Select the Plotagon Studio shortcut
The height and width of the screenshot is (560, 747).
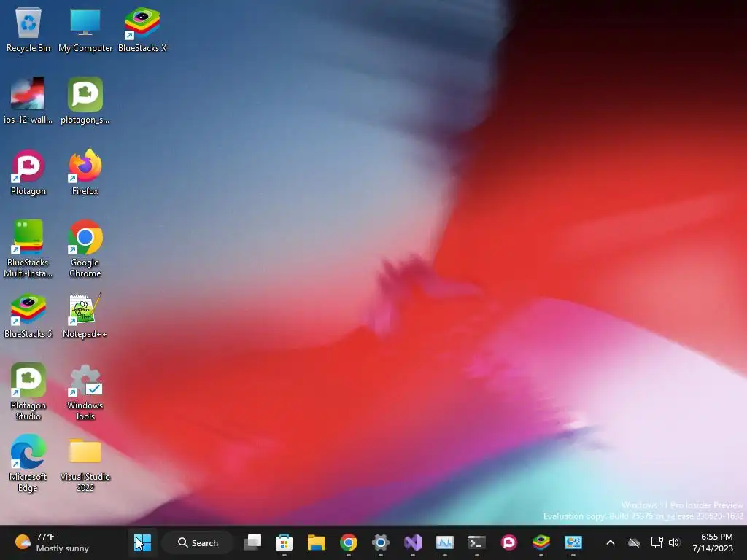coord(28,392)
